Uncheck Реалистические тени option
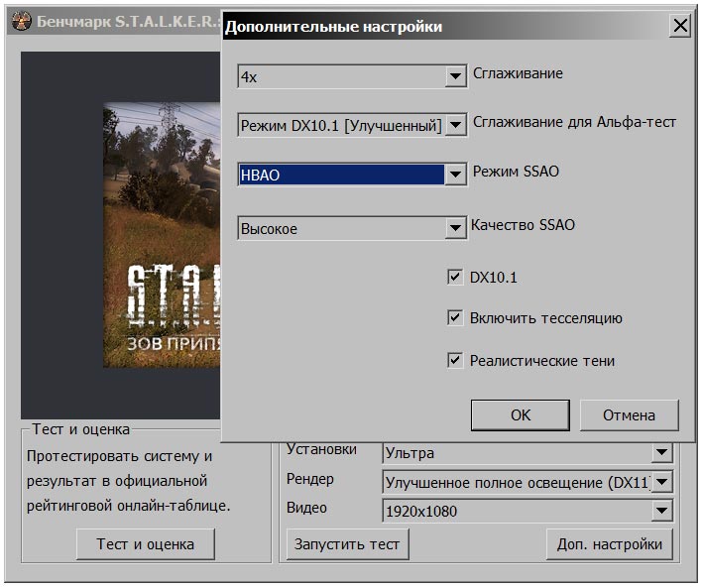 (x=455, y=360)
